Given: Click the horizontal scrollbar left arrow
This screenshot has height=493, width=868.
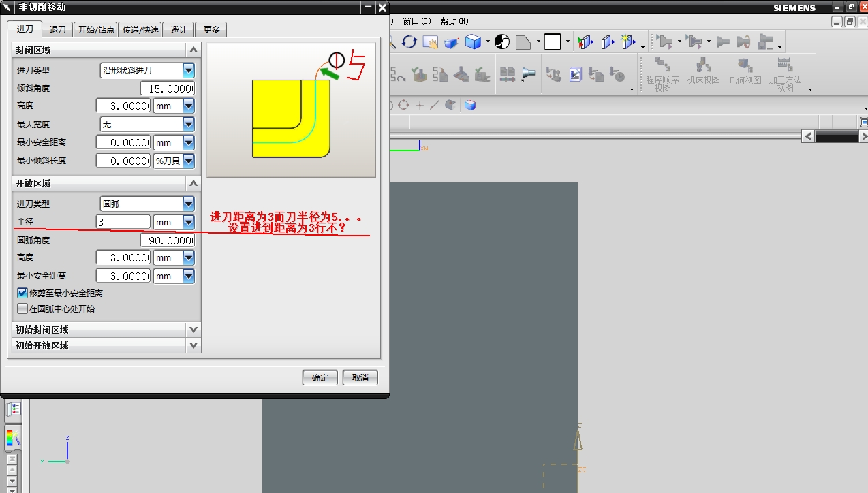Looking at the screenshot, I should (808, 136).
